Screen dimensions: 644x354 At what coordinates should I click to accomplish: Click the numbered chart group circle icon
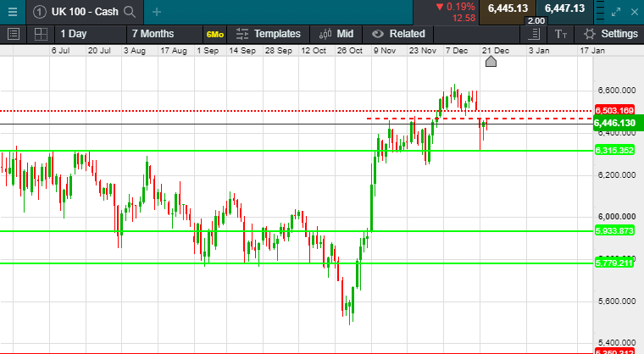coord(40,12)
